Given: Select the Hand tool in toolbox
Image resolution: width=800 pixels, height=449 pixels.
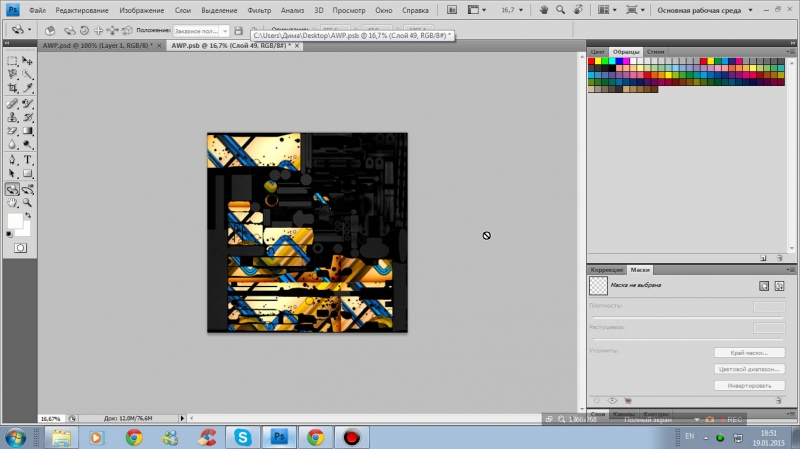Looking at the screenshot, I should (x=12, y=203).
